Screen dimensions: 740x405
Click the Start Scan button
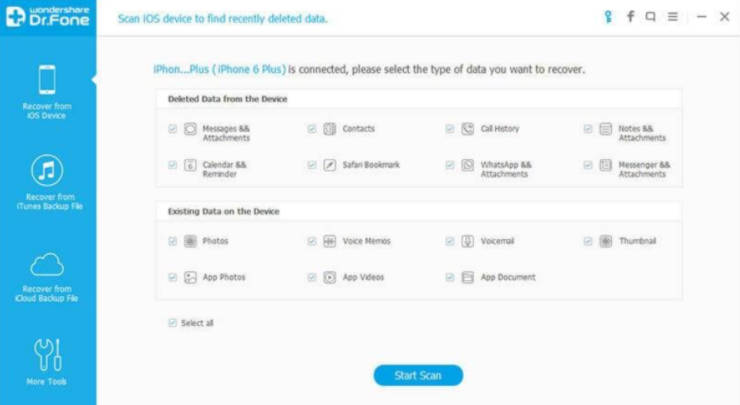coord(418,375)
